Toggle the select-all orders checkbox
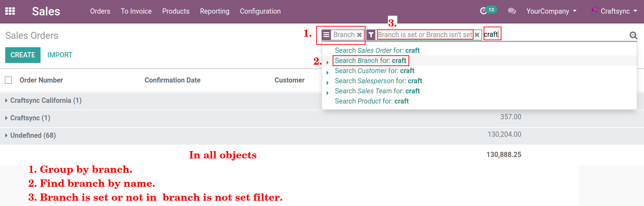This screenshot has height=206, width=644. click(9, 80)
